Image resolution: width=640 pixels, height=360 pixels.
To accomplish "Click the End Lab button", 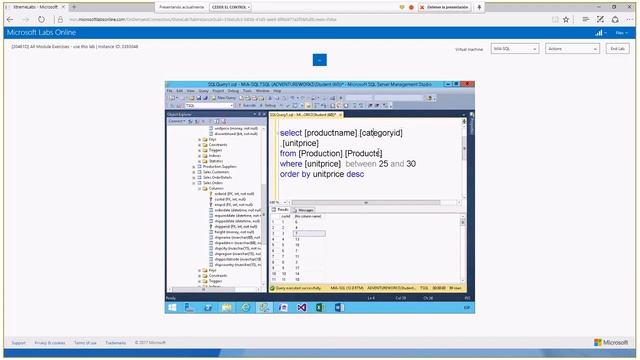I will click(617, 49).
